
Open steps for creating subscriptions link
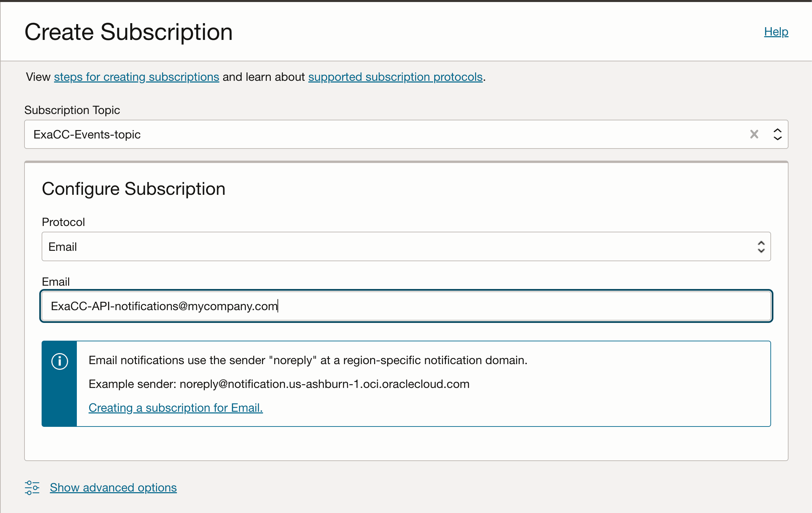136,77
